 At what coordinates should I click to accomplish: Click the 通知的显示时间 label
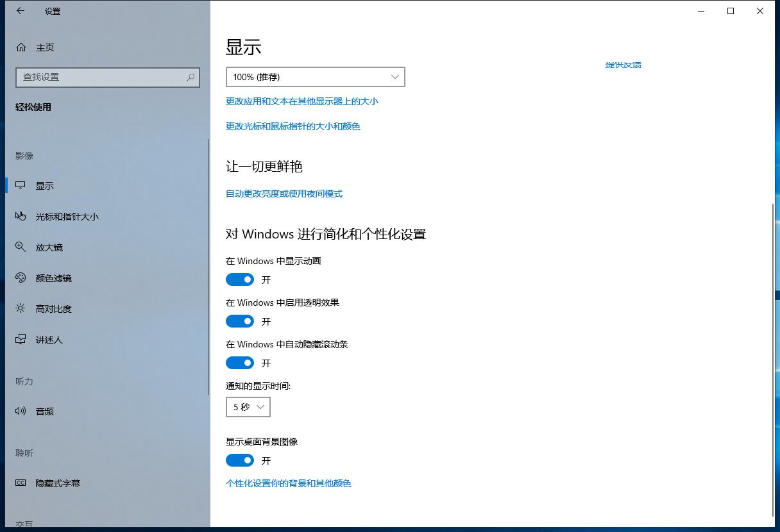pos(258,386)
